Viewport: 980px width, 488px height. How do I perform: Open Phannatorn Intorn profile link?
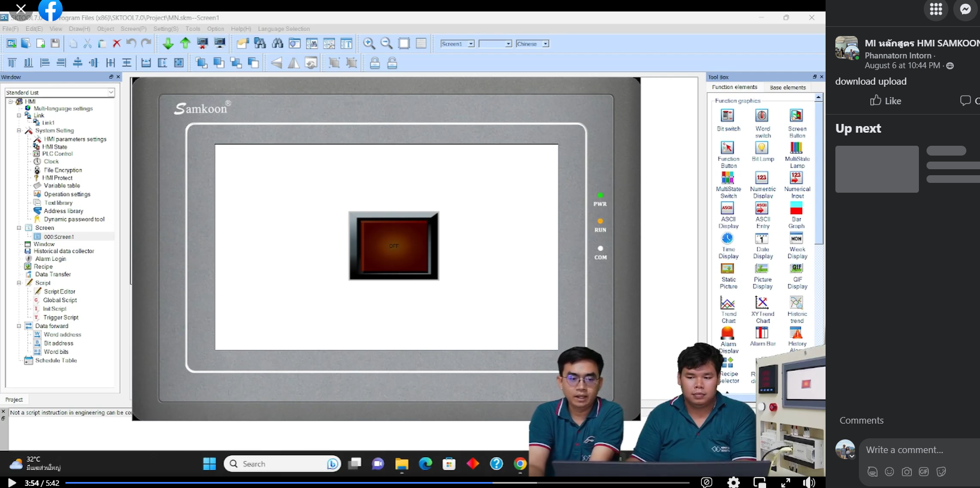tap(898, 56)
